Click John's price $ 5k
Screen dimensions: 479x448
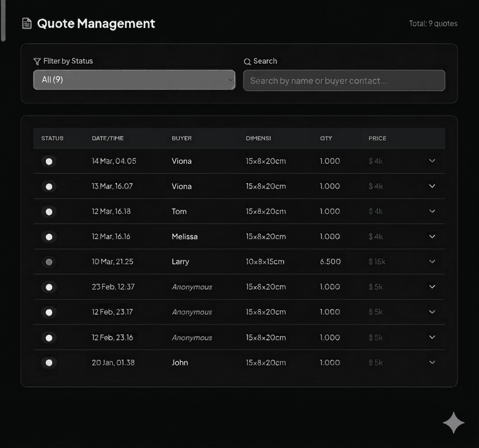(376, 363)
